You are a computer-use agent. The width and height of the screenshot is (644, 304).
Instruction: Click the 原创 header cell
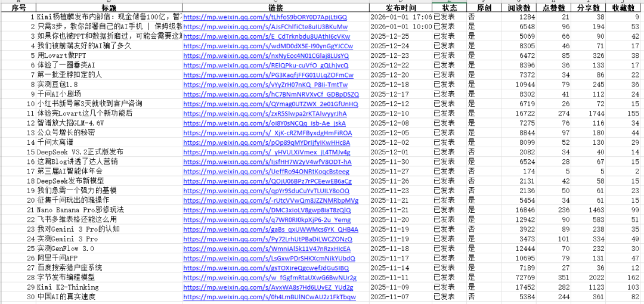point(477,7)
